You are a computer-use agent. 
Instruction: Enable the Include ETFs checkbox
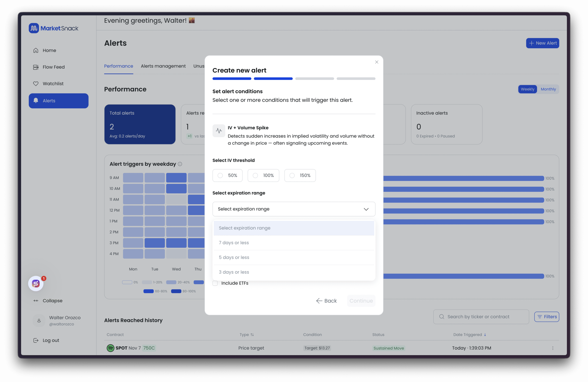(x=215, y=283)
